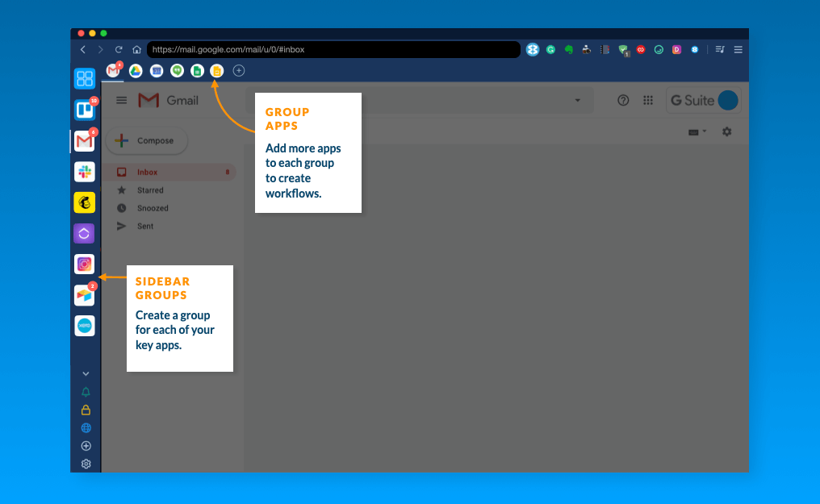820x504 pixels.
Task: Open the Mailchimp sidebar app
Action: [85, 202]
